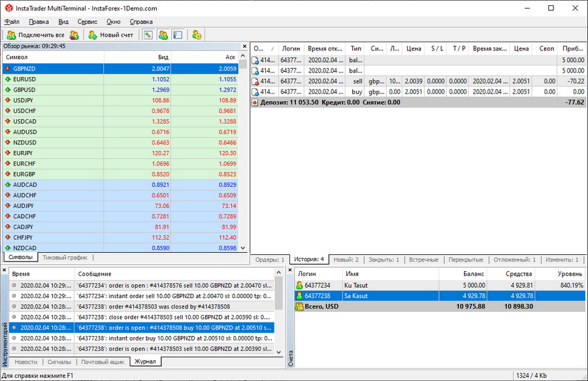Click the disconnect accounts icon with red arrow

point(74,35)
